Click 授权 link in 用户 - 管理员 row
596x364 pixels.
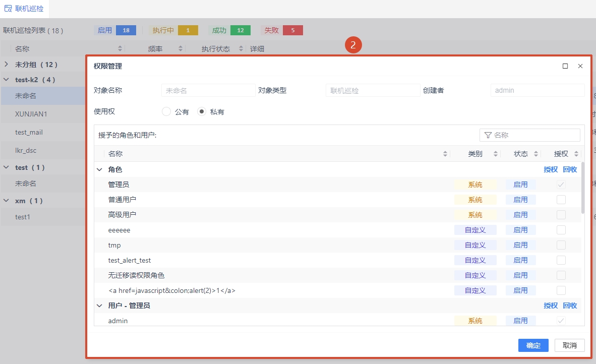point(551,306)
